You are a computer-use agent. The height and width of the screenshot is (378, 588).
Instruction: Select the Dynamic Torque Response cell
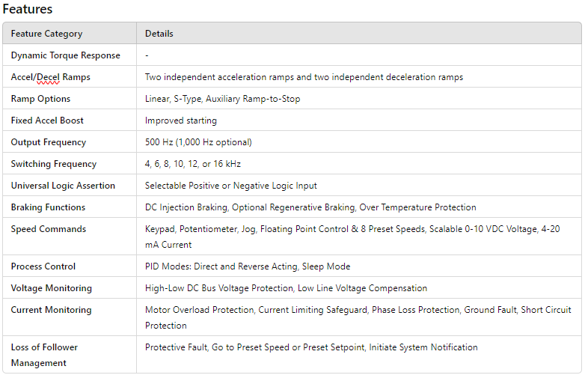click(x=65, y=55)
